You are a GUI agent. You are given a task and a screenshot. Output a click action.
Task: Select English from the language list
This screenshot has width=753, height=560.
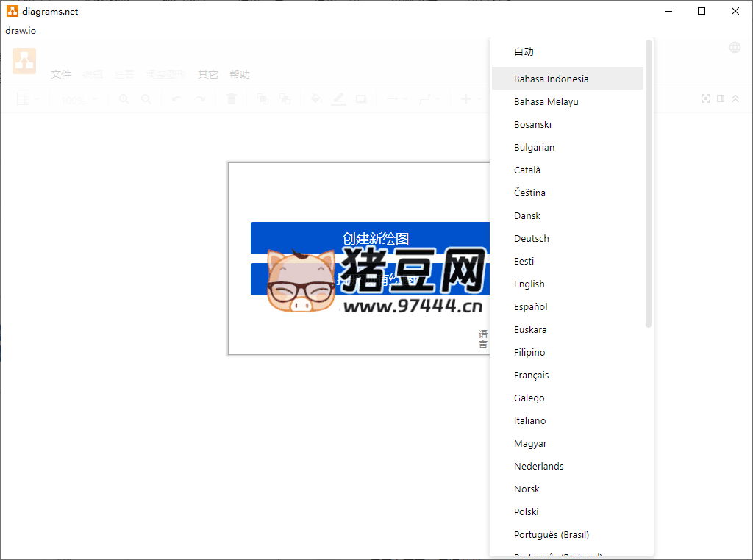coord(529,284)
